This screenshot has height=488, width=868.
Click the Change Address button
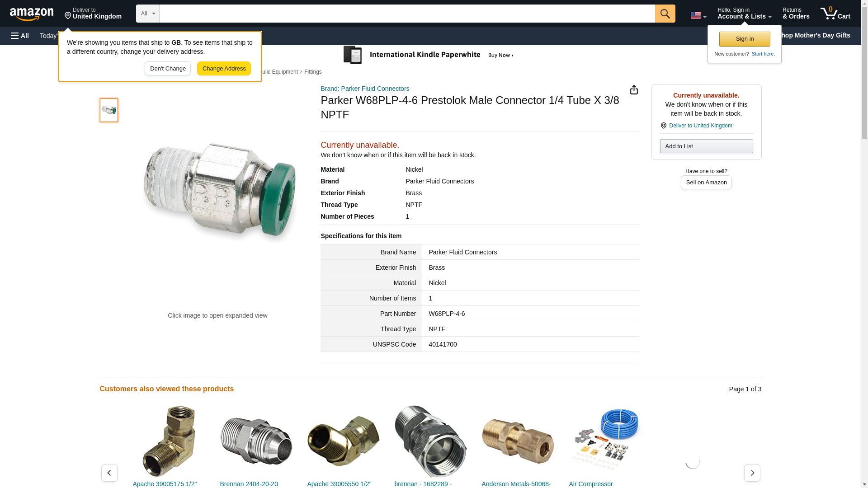[x=224, y=69]
